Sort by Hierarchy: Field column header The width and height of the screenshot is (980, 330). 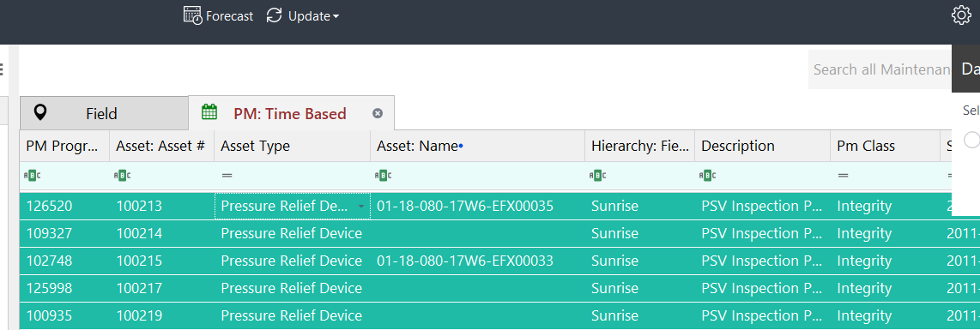(x=639, y=146)
